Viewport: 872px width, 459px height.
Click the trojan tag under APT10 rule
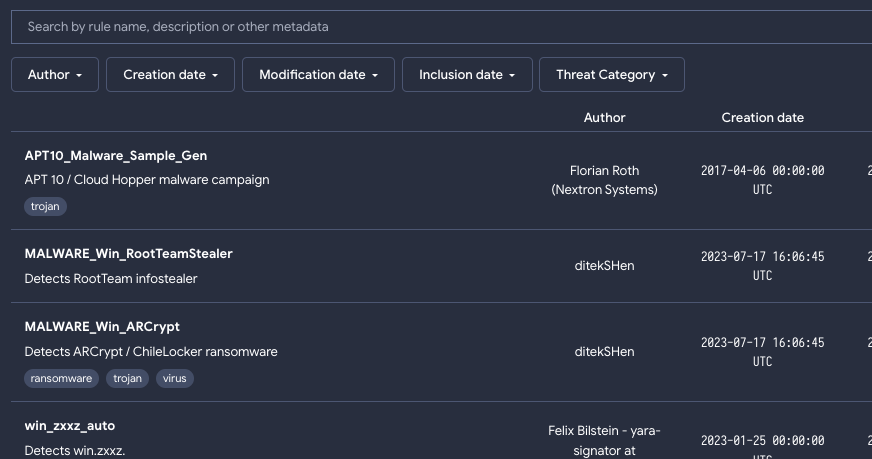[45, 206]
